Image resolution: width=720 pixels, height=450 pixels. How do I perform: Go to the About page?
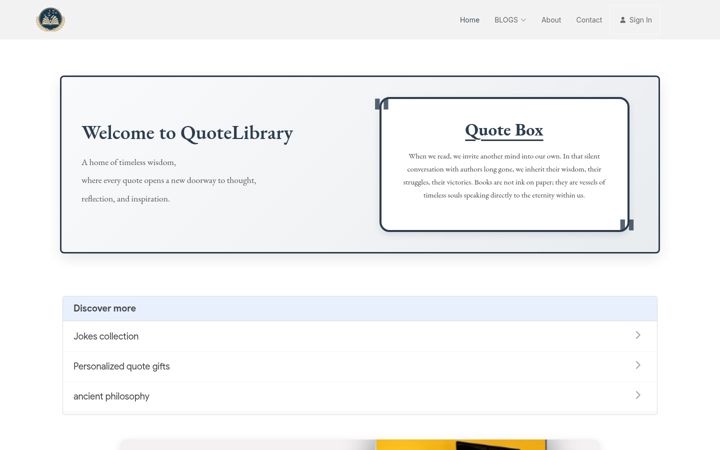tap(551, 20)
